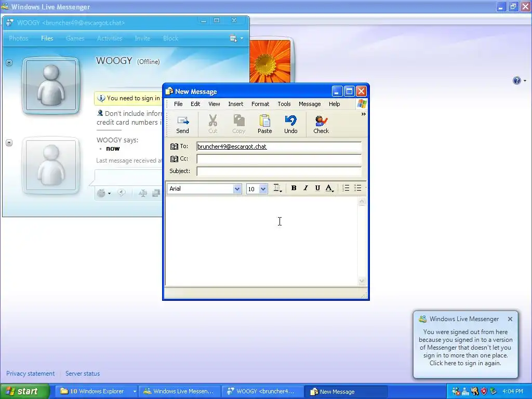Click Invite in WOOGY chat window

(x=142, y=38)
